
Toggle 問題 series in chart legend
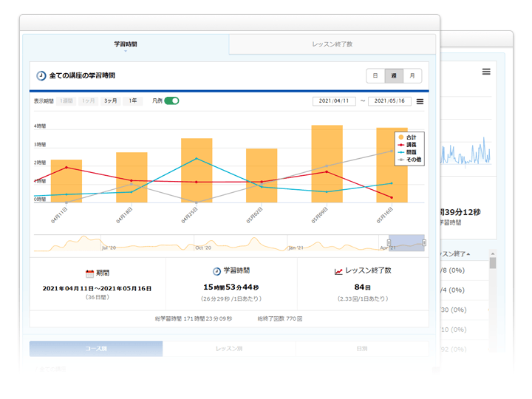point(407,152)
